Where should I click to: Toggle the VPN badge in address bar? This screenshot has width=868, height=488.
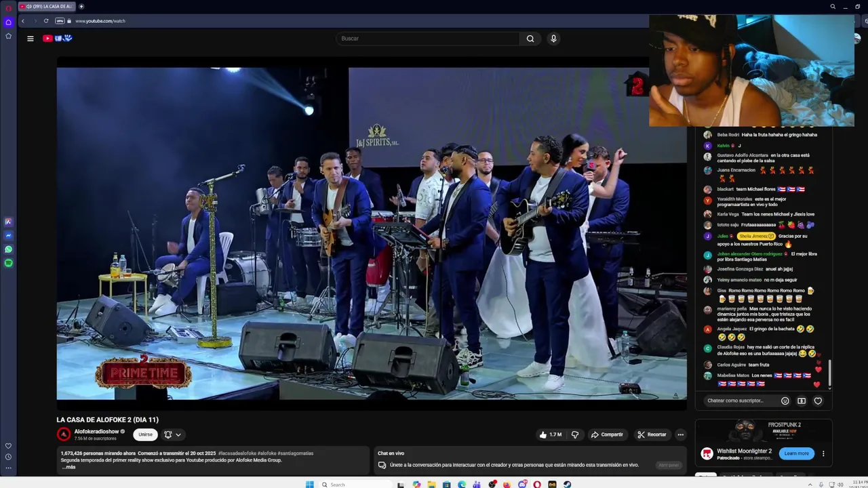pyautogui.click(x=60, y=21)
